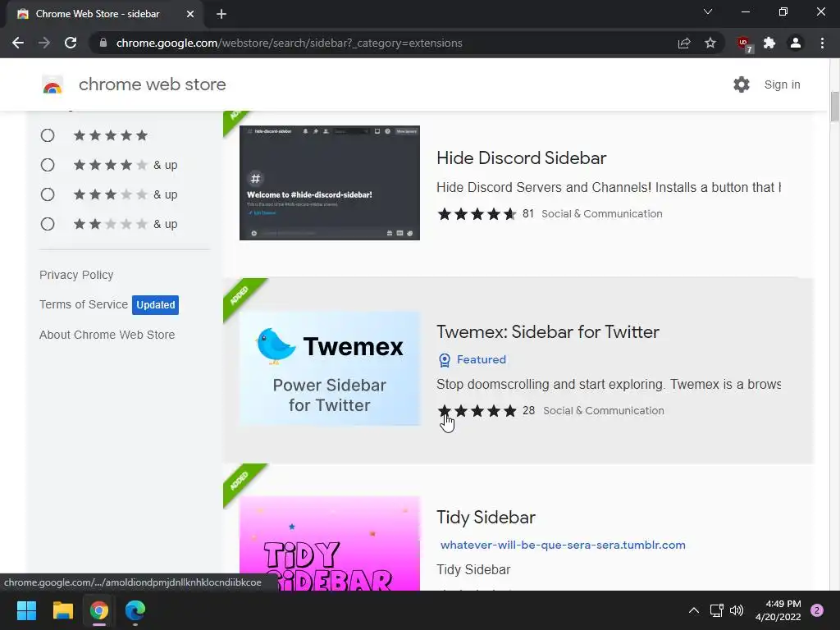Click the volume speaker icon
The image size is (840, 630).
[x=737, y=610]
